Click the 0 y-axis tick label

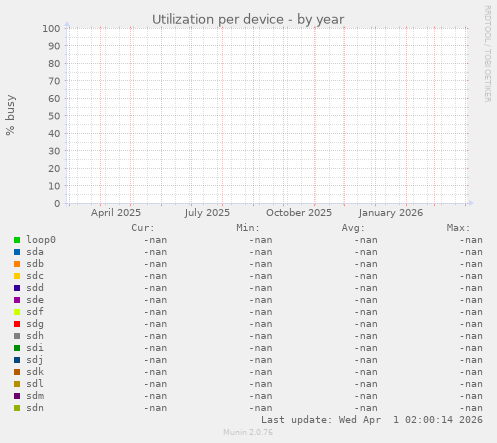pyautogui.click(x=57, y=204)
